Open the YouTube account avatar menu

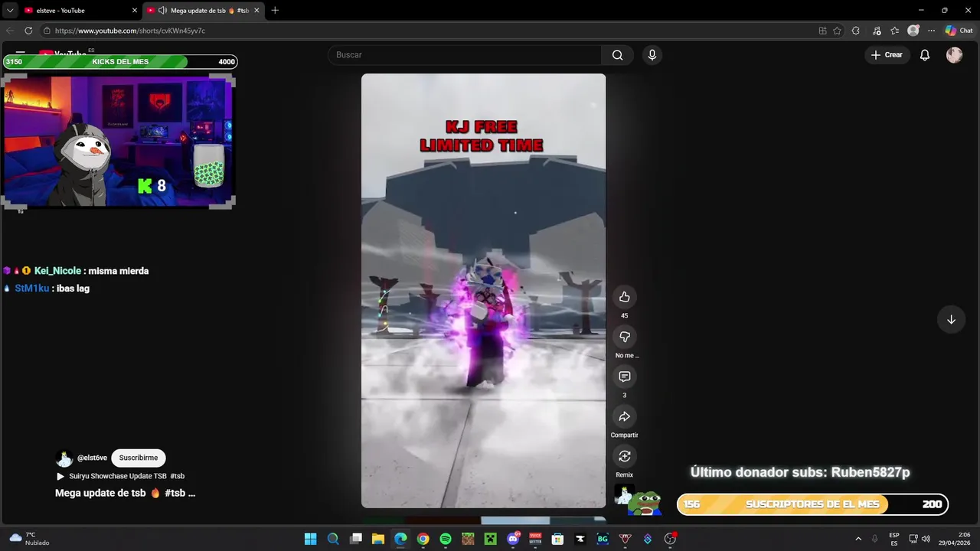(x=954, y=55)
